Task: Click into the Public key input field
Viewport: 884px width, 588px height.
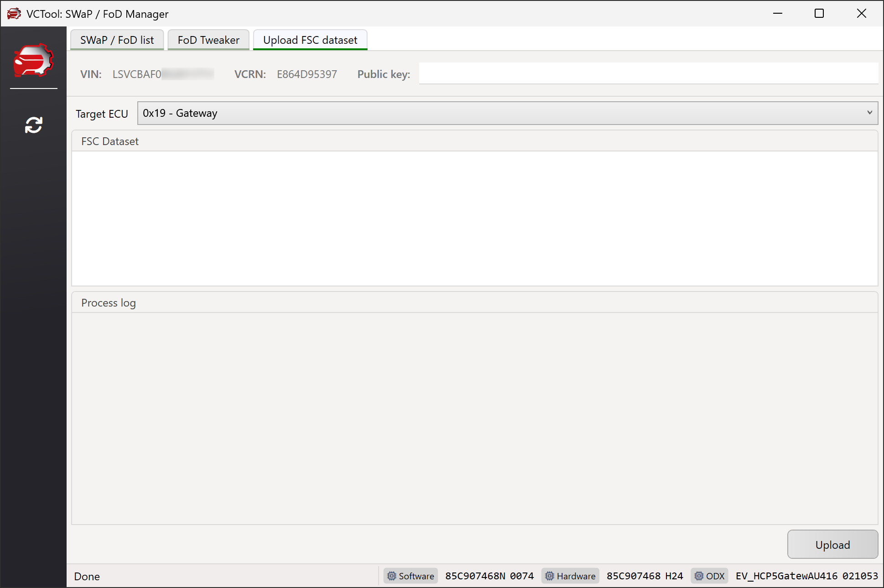Action: click(648, 74)
